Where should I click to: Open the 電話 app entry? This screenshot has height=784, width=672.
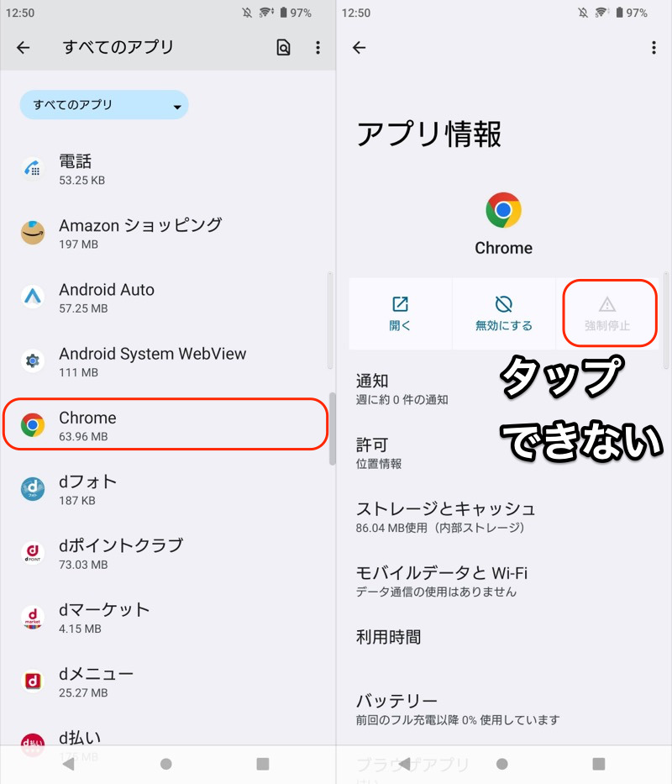(164, 169)
